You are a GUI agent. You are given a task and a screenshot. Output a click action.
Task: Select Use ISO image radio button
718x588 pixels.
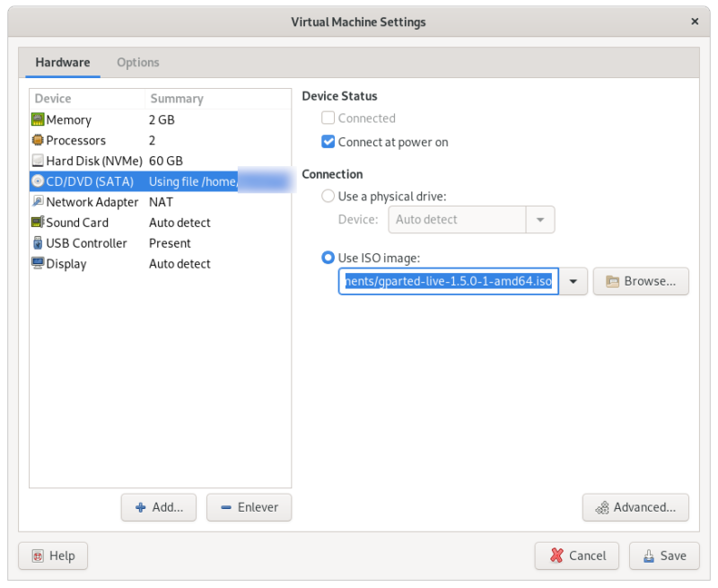click(328, 258)
